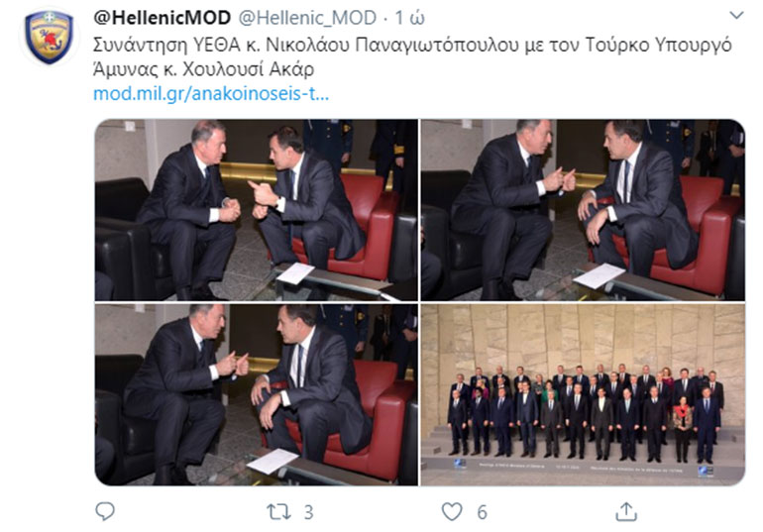Screen dimensions: 763x532
Task: Expand the tweet options chevron menu
Action: pos(736,16)
